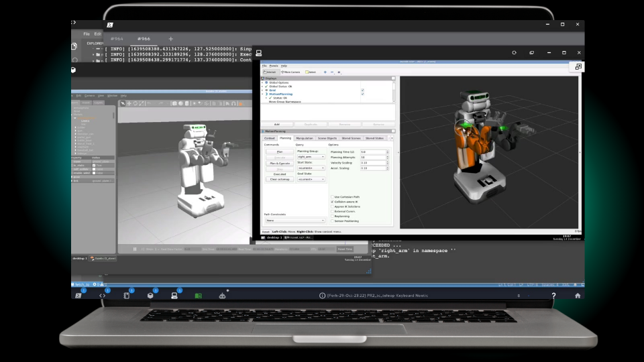
Task: Uncheck the Collision-aware IK option
Action: 332,201
